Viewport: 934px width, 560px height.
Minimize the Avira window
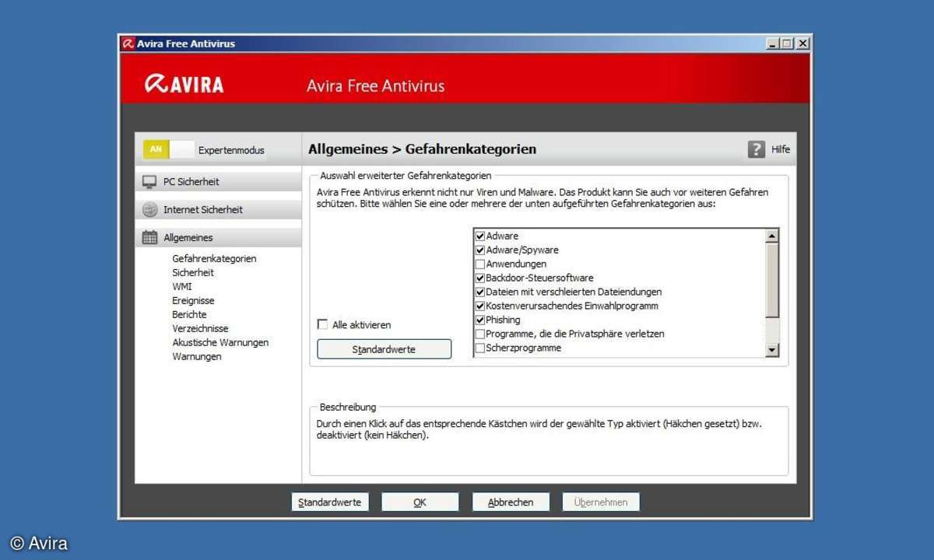(773, 44)
